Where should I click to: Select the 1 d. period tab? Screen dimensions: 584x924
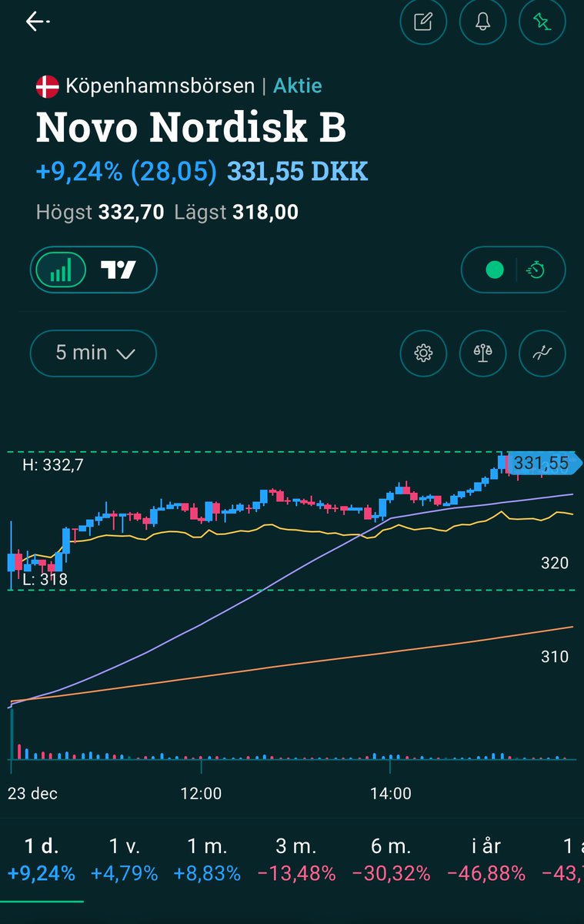click(x=42, y=860)
